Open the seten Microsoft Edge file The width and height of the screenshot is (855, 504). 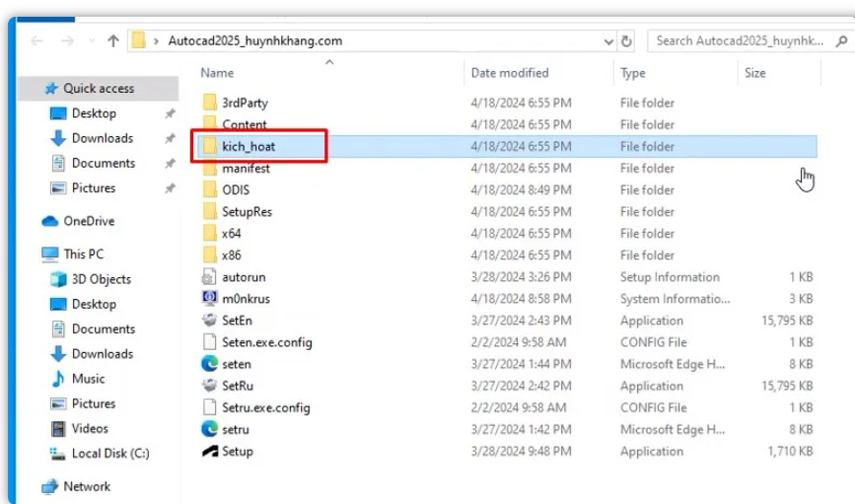(236, 364)
